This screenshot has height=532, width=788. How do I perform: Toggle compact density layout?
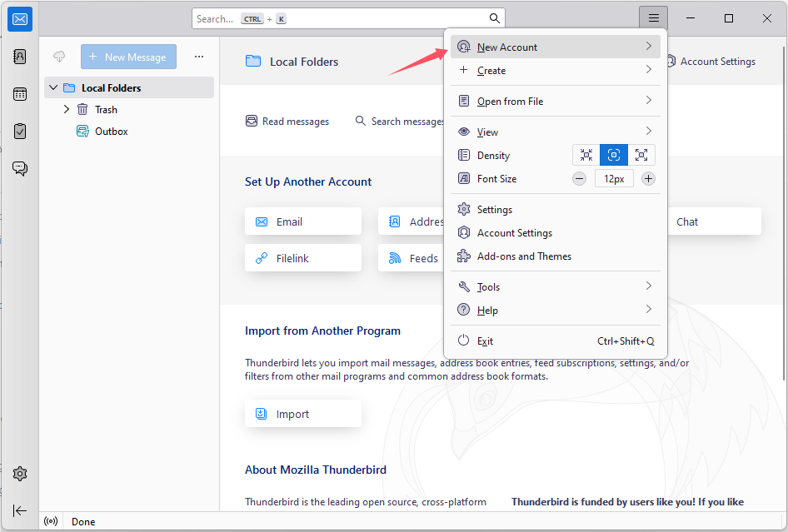click(x=586, y=155)
